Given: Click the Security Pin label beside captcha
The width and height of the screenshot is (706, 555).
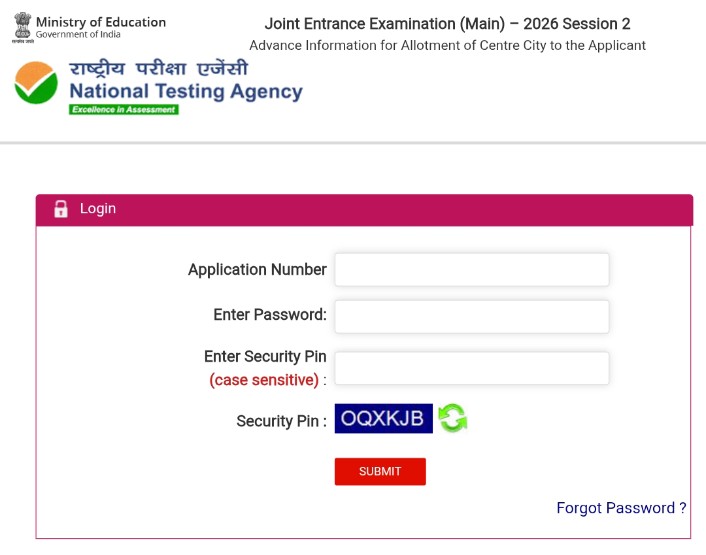Looking at the screenshot, I should [x=280, y=421].
